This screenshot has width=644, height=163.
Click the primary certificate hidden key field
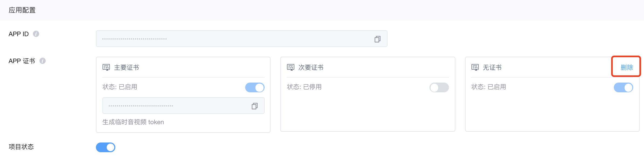(183, 106)
